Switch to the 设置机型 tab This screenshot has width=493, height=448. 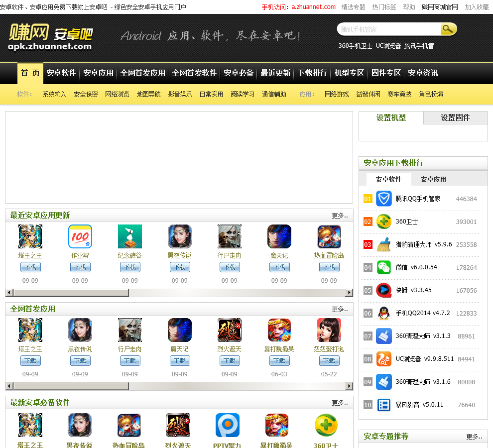pos(391,117)
